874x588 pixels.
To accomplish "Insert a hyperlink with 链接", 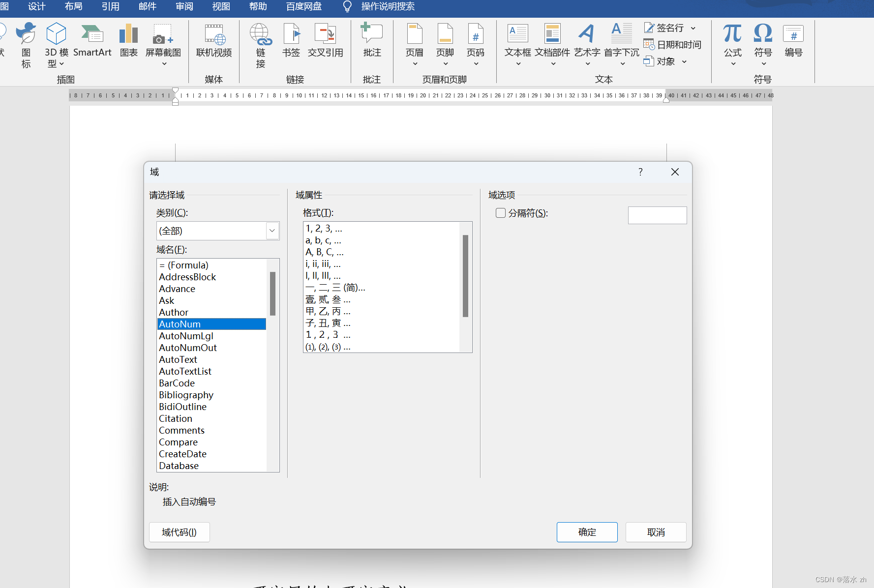I will coord(261,45).
